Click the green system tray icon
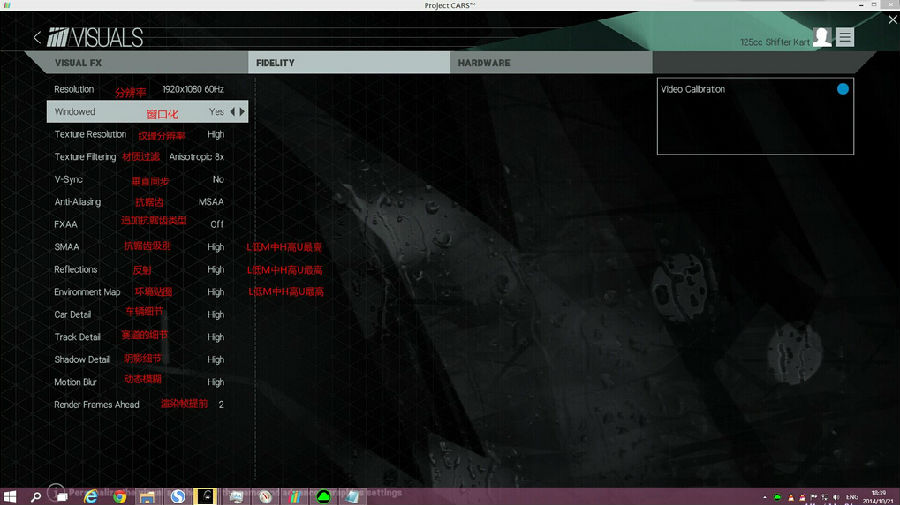900x505 pixels. [x=777, y=498]
